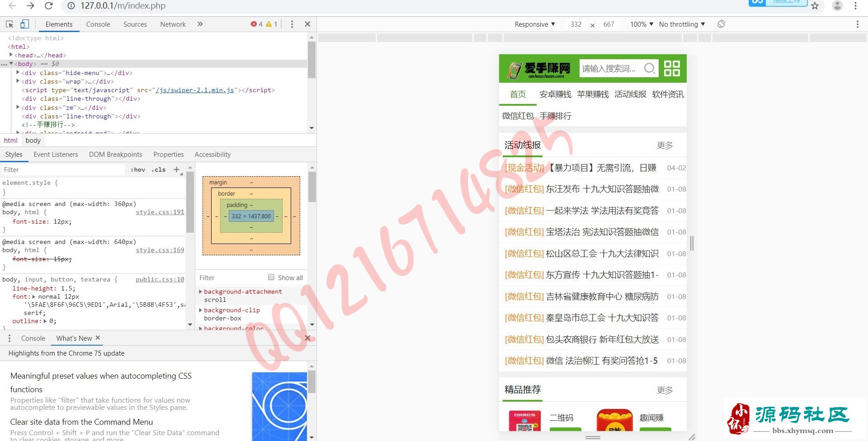Open the Event Listeners tab
The height and width of the screenshot is (441, 868).
click(56, 155)
